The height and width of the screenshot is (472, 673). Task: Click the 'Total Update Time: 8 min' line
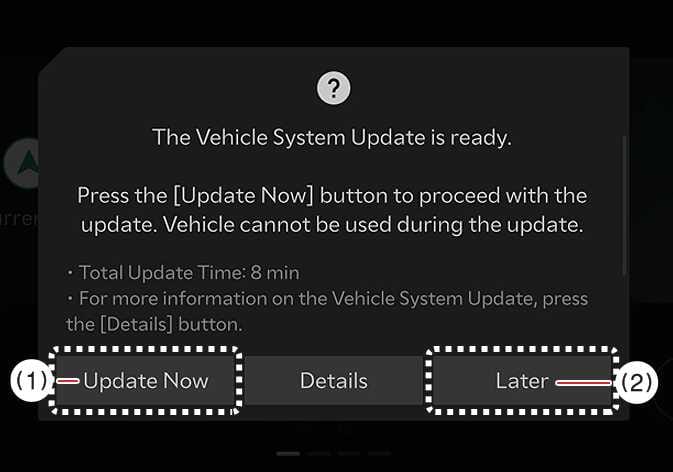click(x=184, y=273)
